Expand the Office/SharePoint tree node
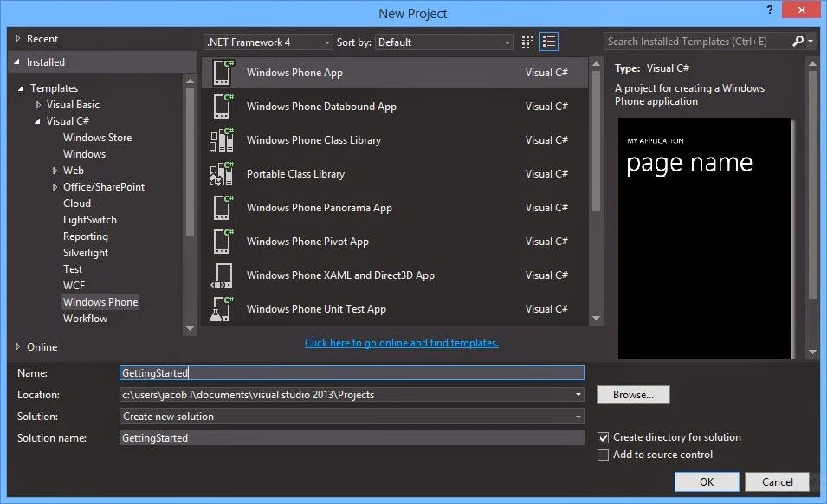The width and height of the screenshot is (827, 504). tap(55, 187)
